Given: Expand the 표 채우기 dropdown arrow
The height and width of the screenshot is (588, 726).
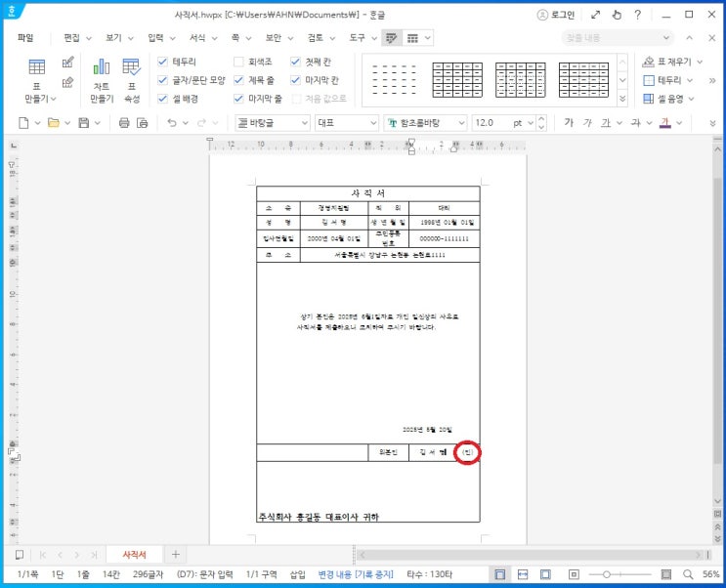Looking at the screenshot, I should [700, 62].
